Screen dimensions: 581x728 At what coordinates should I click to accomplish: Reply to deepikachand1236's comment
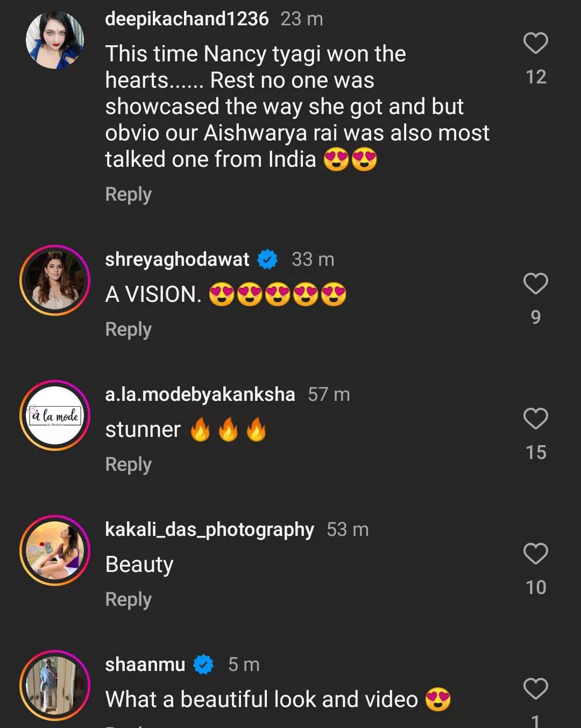[128, 194]
